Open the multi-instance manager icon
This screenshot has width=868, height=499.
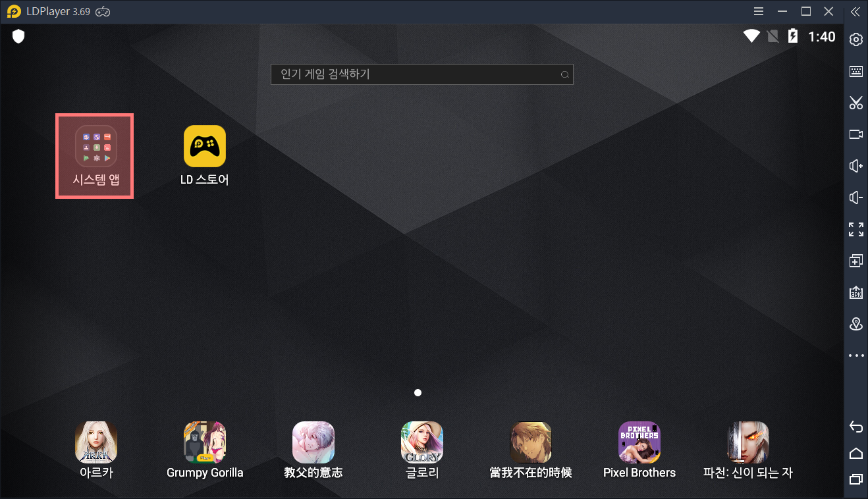[x=856, y=261]
